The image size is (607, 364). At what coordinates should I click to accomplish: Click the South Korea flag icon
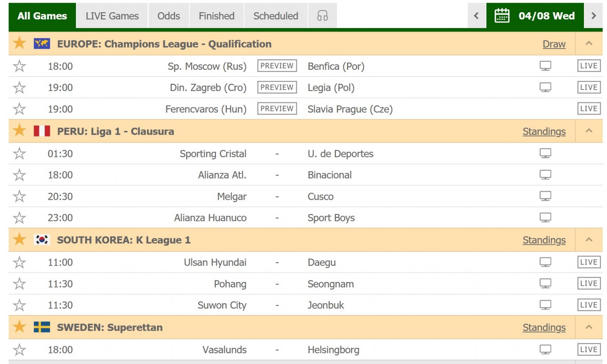click(x=42, y=240)
